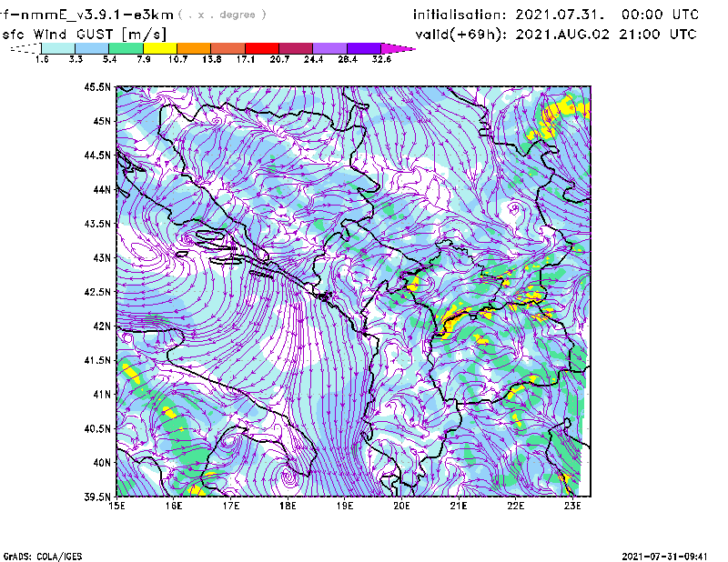Click the initialisation time '00:00 UTC'
The image size is (728, 562).
660,15
